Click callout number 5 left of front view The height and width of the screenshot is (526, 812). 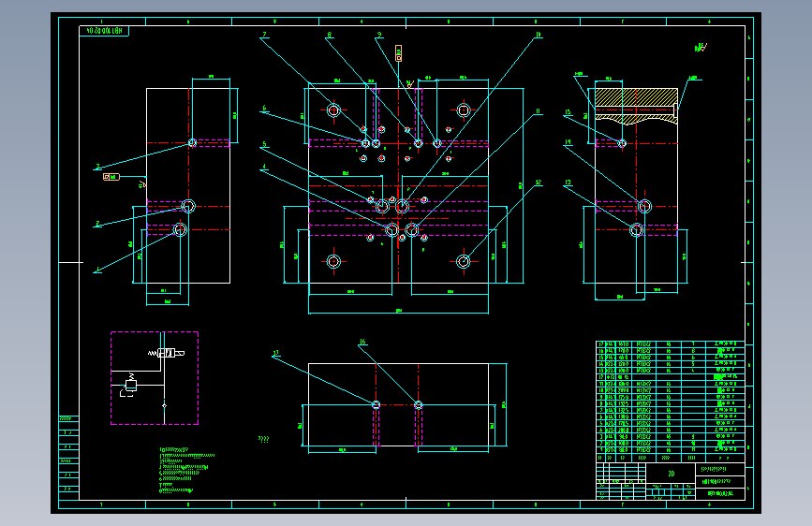tap(264, 144)
